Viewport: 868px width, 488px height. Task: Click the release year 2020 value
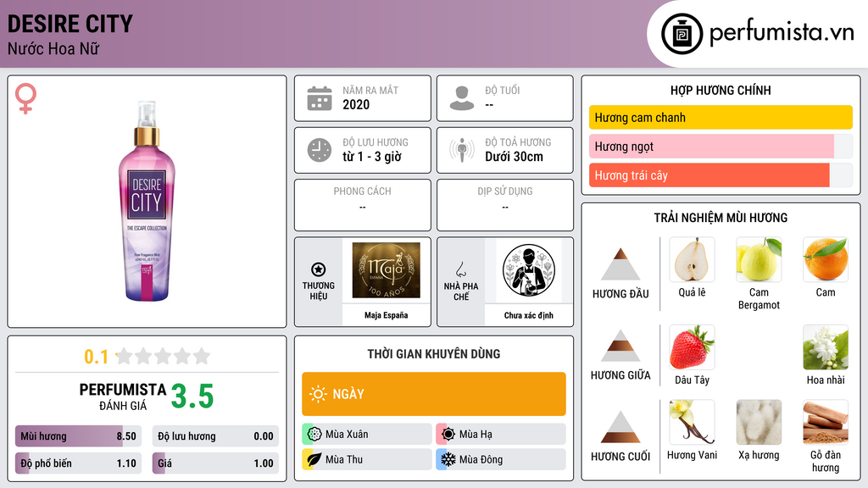tap(356, 104)
